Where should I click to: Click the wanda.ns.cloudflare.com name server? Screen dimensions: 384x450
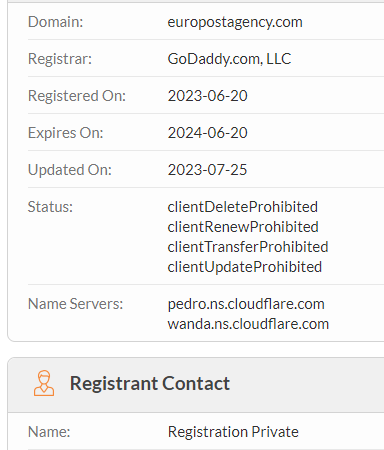coord(248,324)
